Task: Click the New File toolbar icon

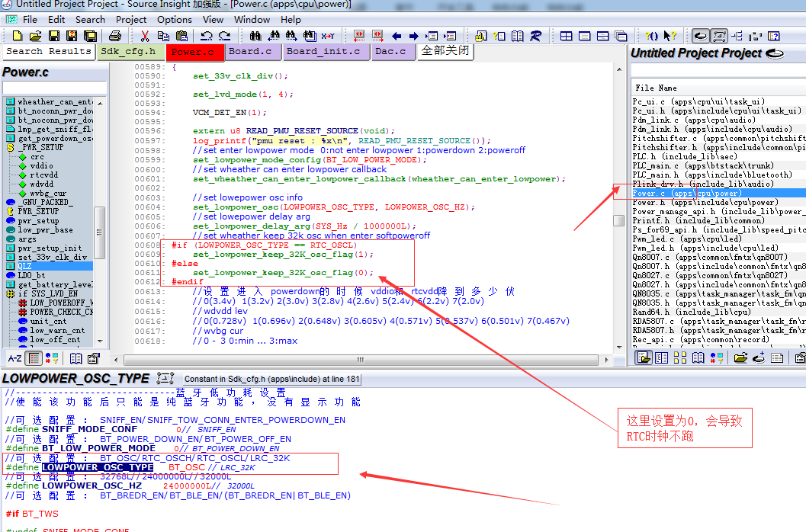Action: (17, 36)
